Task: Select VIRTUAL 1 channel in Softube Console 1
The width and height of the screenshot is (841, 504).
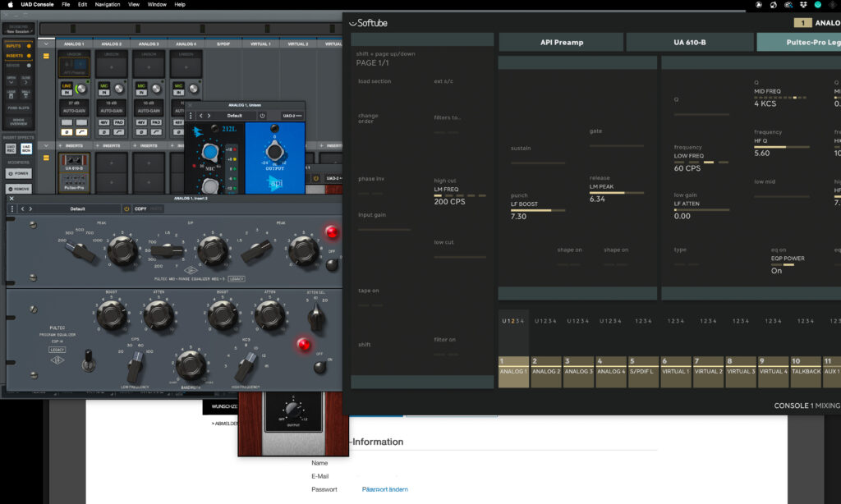Action: (675, 372)
